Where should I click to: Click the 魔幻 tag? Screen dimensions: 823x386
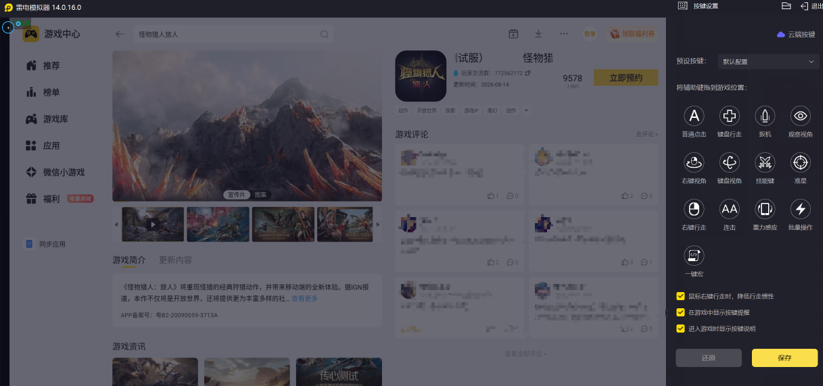point(492,111)
